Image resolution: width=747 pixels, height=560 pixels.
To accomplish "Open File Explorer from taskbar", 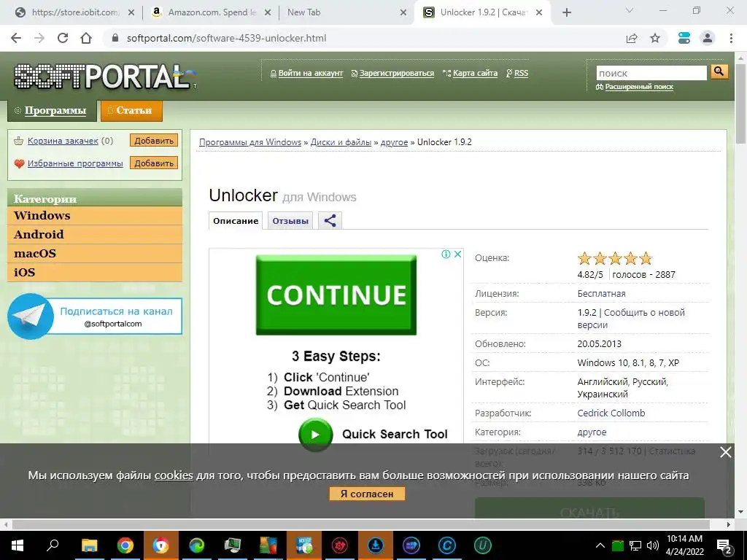I will (89, 545).
